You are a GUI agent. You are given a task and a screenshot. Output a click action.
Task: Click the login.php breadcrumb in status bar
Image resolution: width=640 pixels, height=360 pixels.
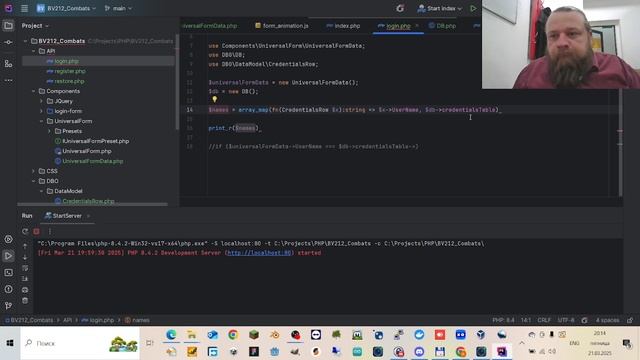(98, 320)
